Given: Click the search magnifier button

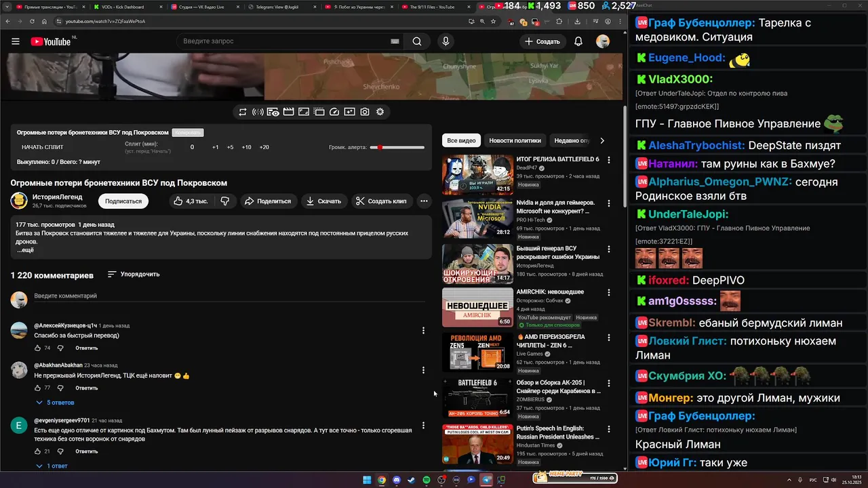Looking at the screenshot, I should [417, 41].
